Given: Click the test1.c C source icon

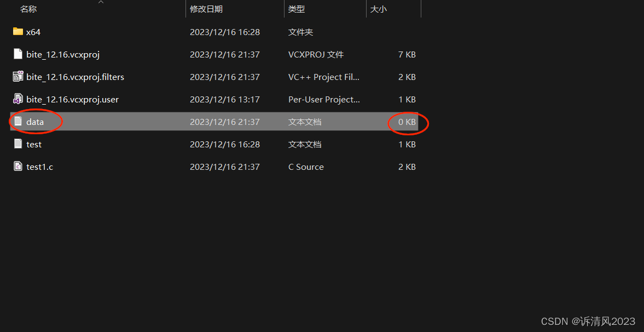Looking at the screenshot, I should (18, 167).
